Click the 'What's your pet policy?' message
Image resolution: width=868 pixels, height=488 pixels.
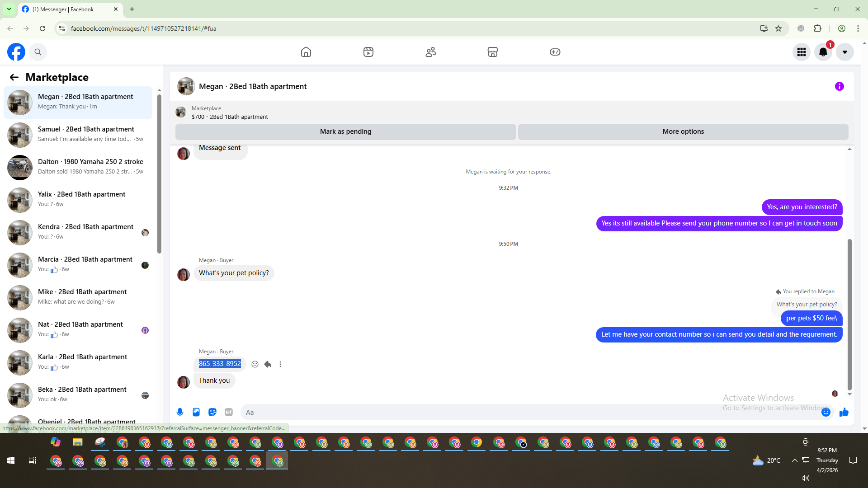[234, 273]
